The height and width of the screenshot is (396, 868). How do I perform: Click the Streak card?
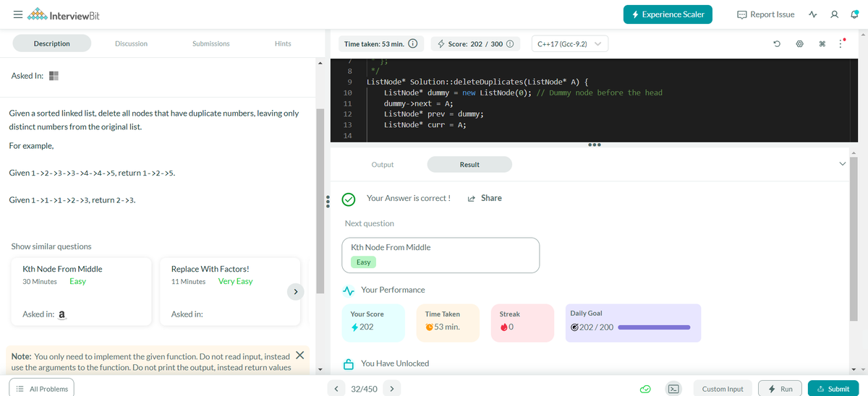[x=522, y=322]
